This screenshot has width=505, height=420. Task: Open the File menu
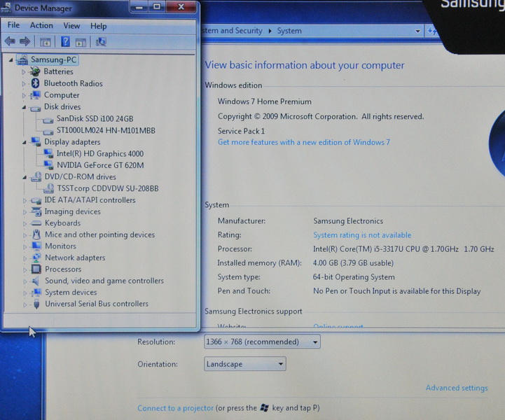tap(13, 25)
